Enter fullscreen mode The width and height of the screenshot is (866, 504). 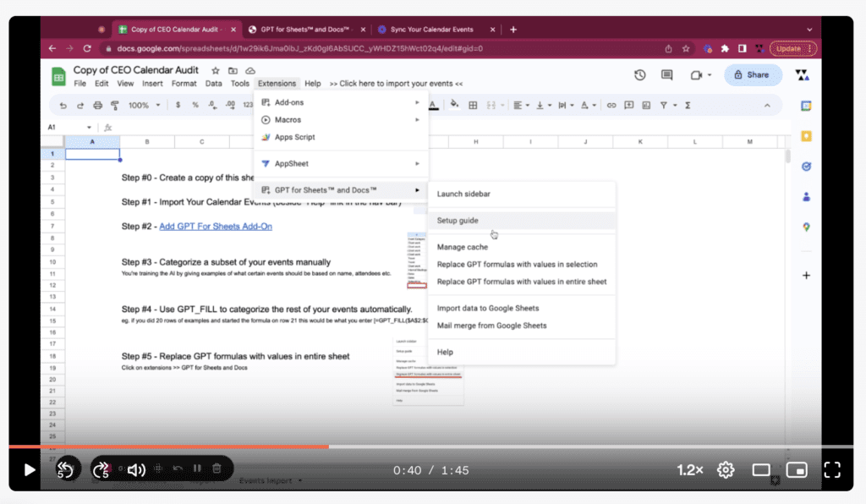pos(832,470)
